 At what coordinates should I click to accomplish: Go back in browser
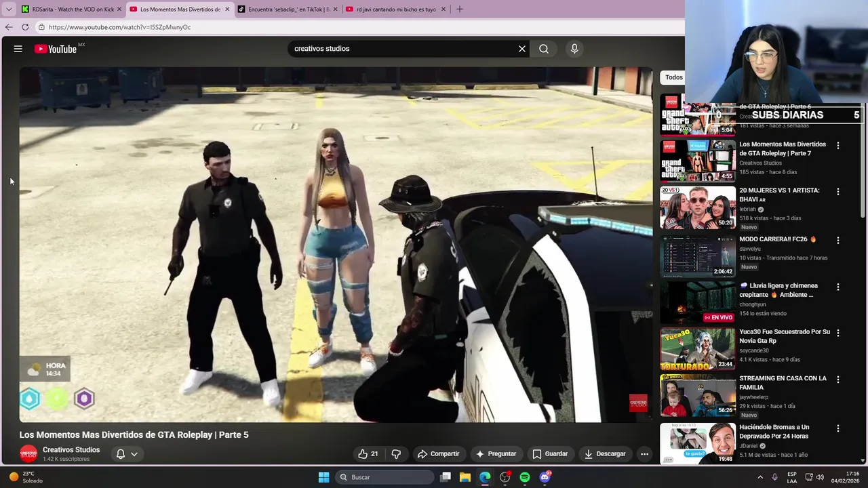tap(9, 27)
